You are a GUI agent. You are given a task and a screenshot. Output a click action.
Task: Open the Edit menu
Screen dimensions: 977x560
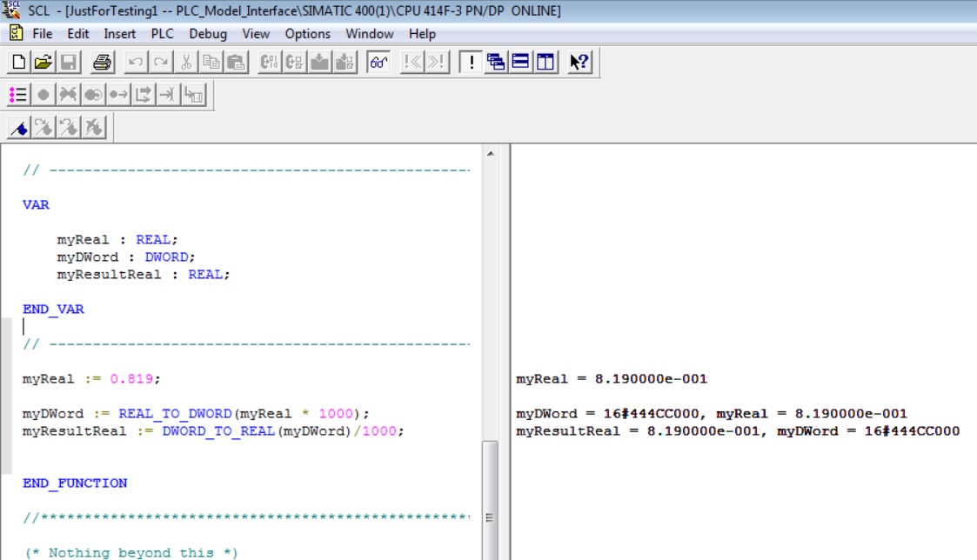[78, 34]
